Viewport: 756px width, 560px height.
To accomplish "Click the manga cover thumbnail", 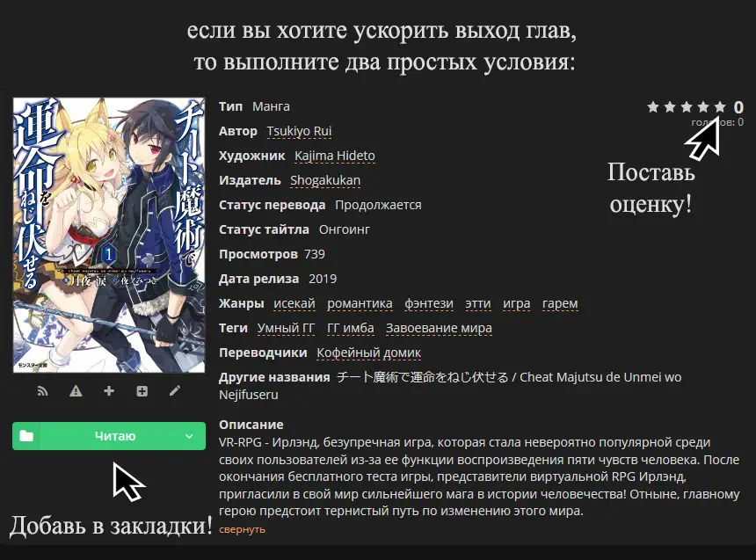I will [109, 236].
